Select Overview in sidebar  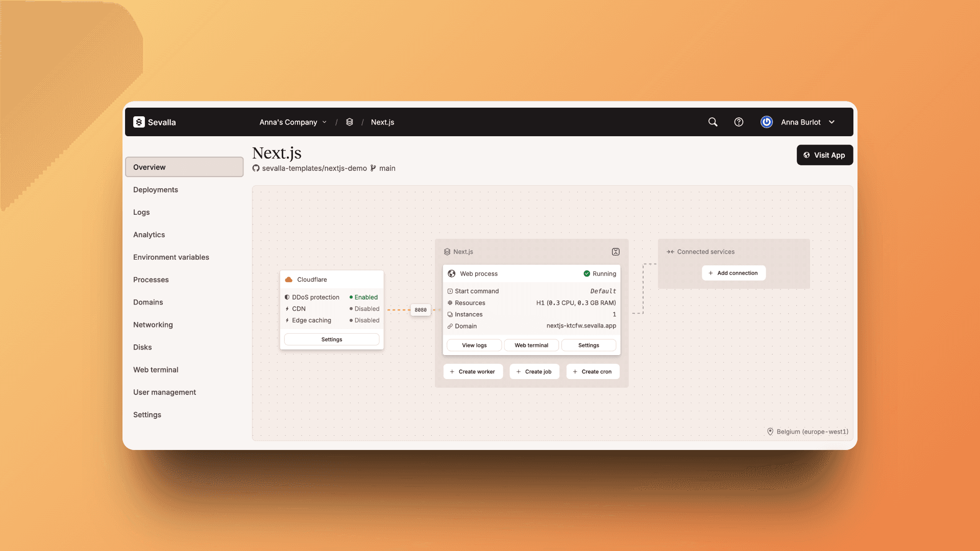pos(184,167)
